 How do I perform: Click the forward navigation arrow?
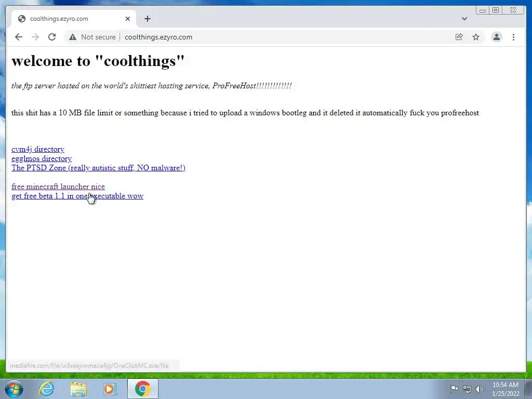point(35,37)
